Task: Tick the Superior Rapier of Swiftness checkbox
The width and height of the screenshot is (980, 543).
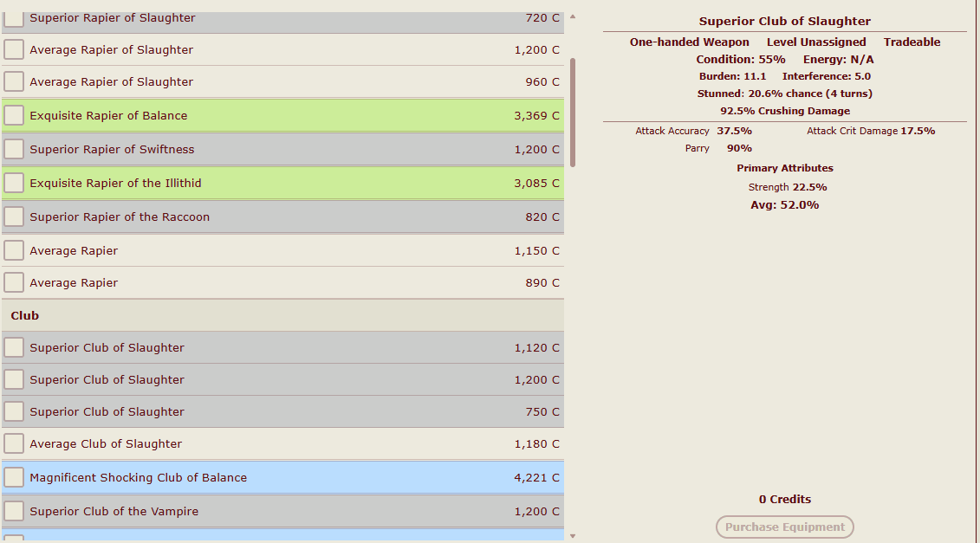Action: tap(14, 149)
